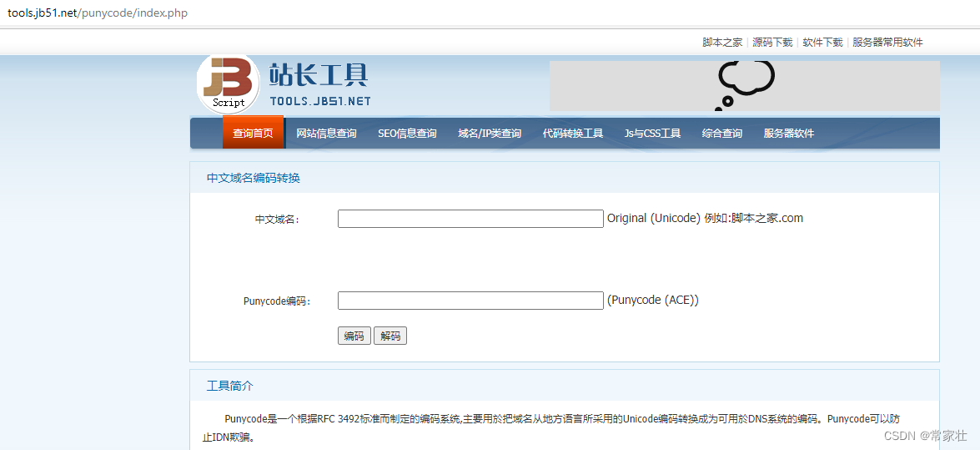
Task: Follow the 服务器常用软件 top link
Action: (887, 43)
